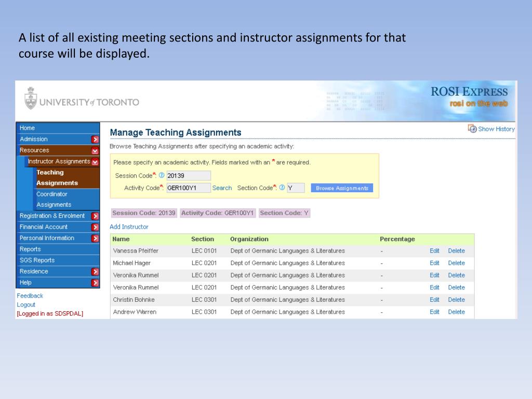Screen dimensions: 532x399
Task: Expand the Personal Information arrow
Action: coord(95,238)
